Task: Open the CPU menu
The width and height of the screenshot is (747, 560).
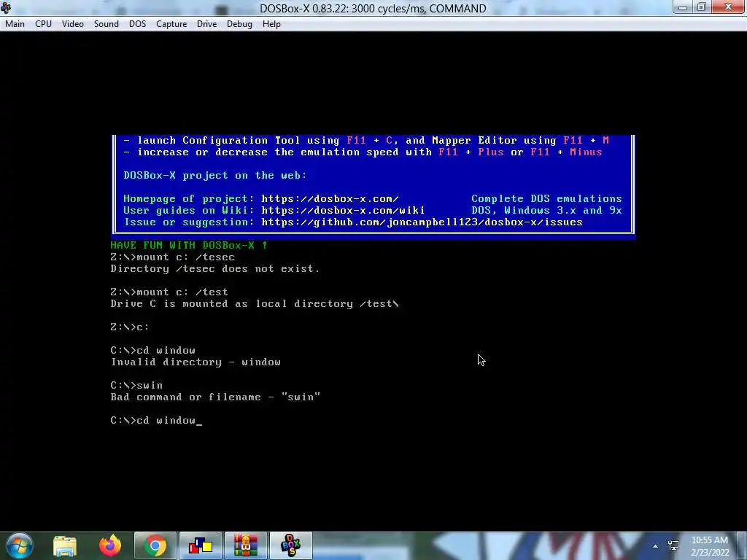Action: click(43, 24)
